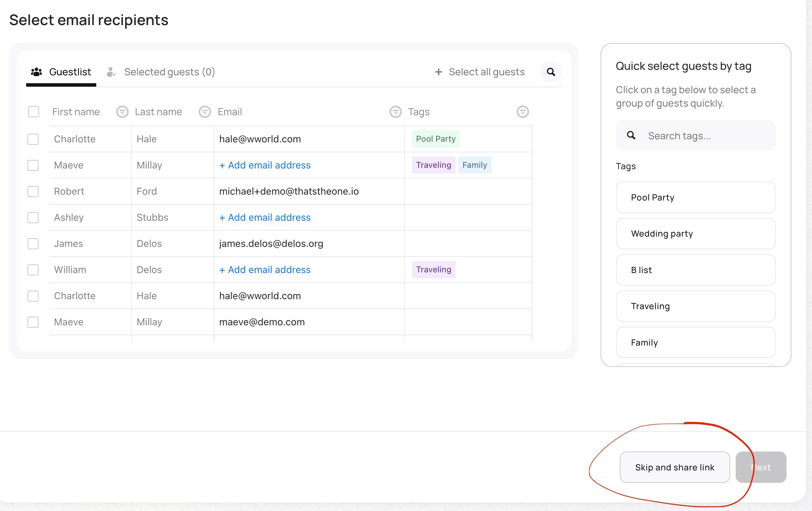This screenshot has height=511, width=812.
Task: Switch to Selected guests (0) tab
Action: tap(169, 72)
